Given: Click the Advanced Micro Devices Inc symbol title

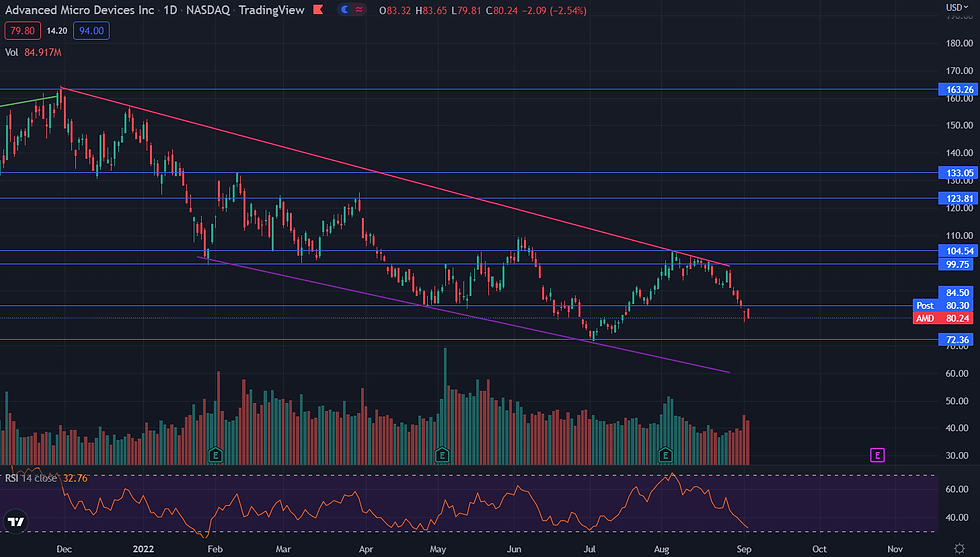Looking at the screenshot, I should pyautogui.click(x=79, y=10).
